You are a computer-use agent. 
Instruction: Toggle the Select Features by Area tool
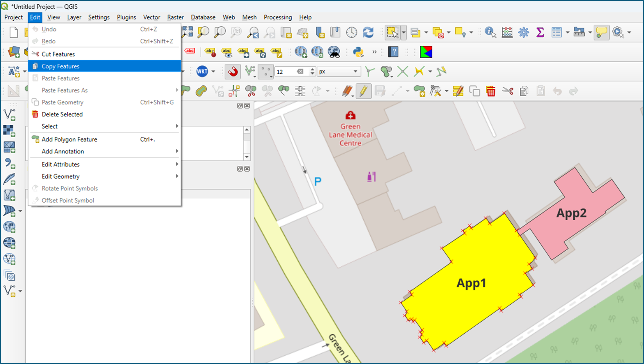pos(392,32)
